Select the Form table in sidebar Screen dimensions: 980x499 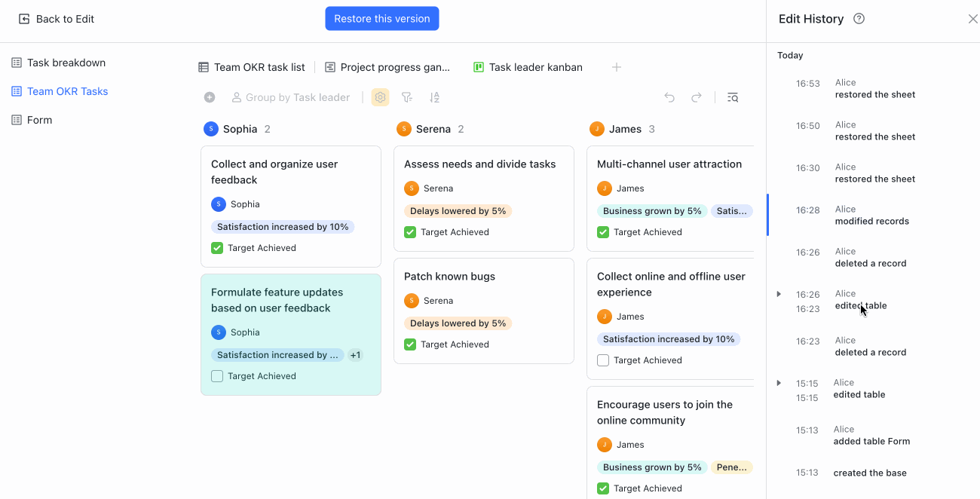coord(39,120)
